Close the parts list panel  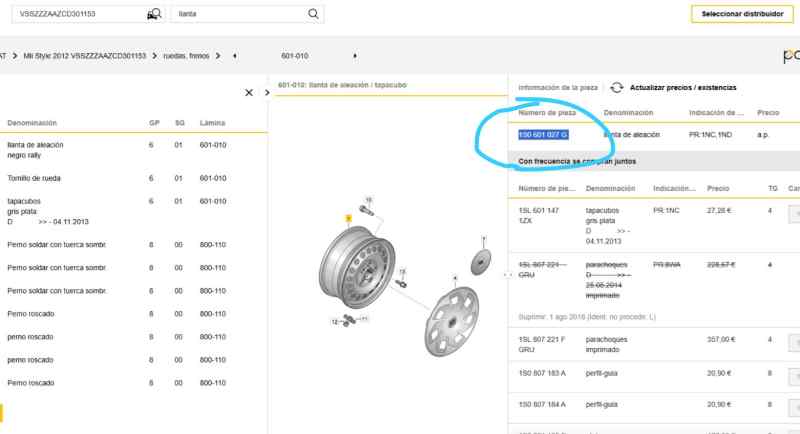click(x=249, y=93)
